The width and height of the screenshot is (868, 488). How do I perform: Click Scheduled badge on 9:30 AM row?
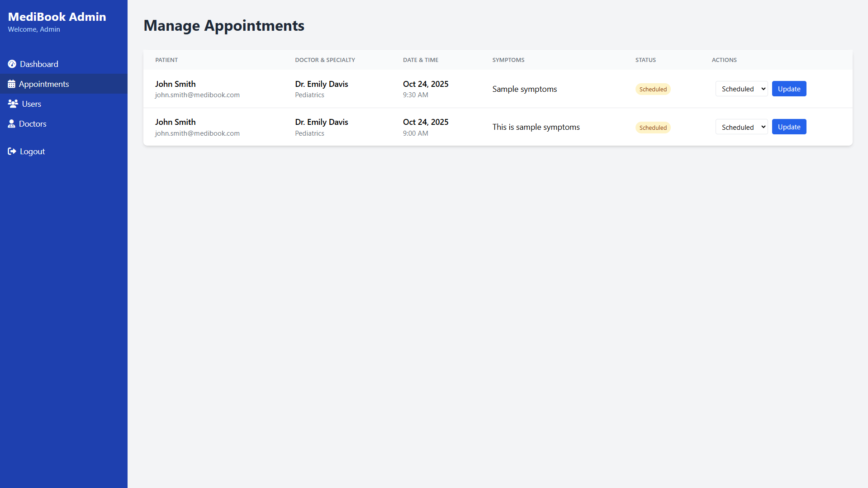653,90
